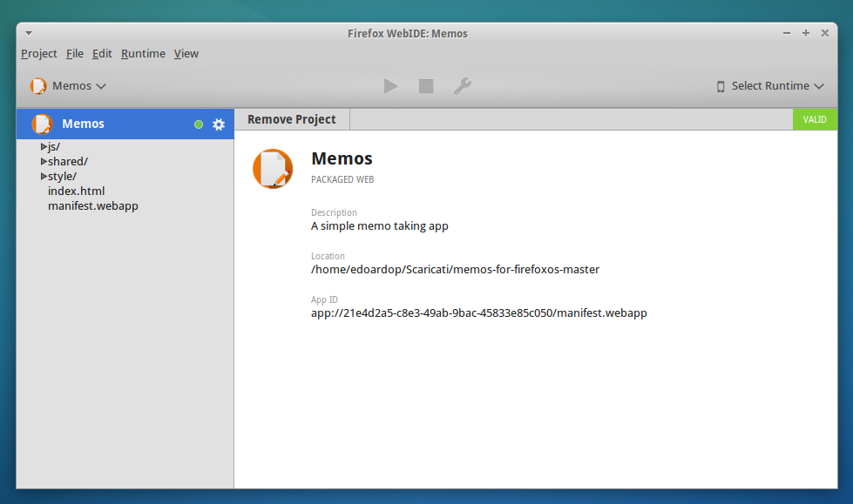Open the Runtime menu
Image resolution: width=853 pixels, height=504 pixels.
[x=143, y=54]
